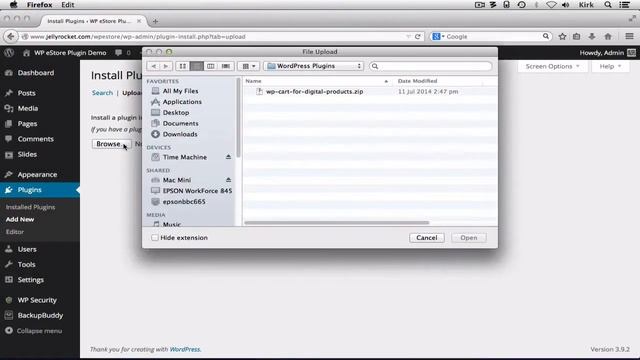Open Settings in WordPress menu

31,280
